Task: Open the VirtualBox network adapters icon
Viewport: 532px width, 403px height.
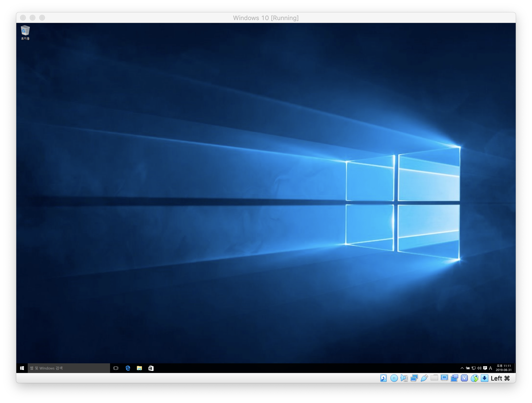Action: pyautogui.click(x=414, y=378)
